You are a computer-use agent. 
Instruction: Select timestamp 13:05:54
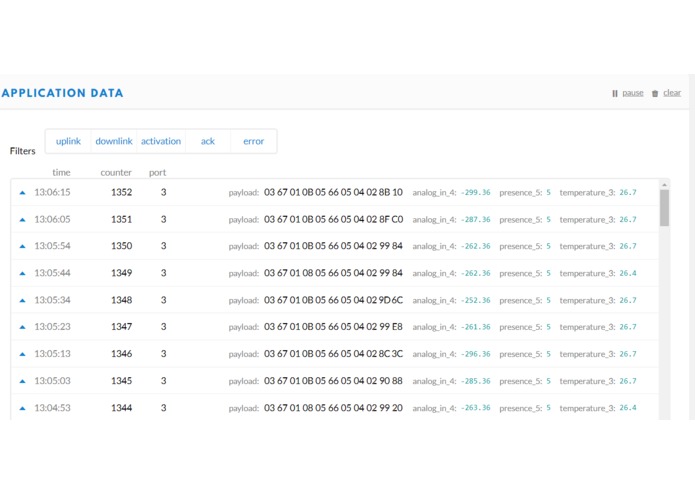pyautogui.click(x=52, y=246)
